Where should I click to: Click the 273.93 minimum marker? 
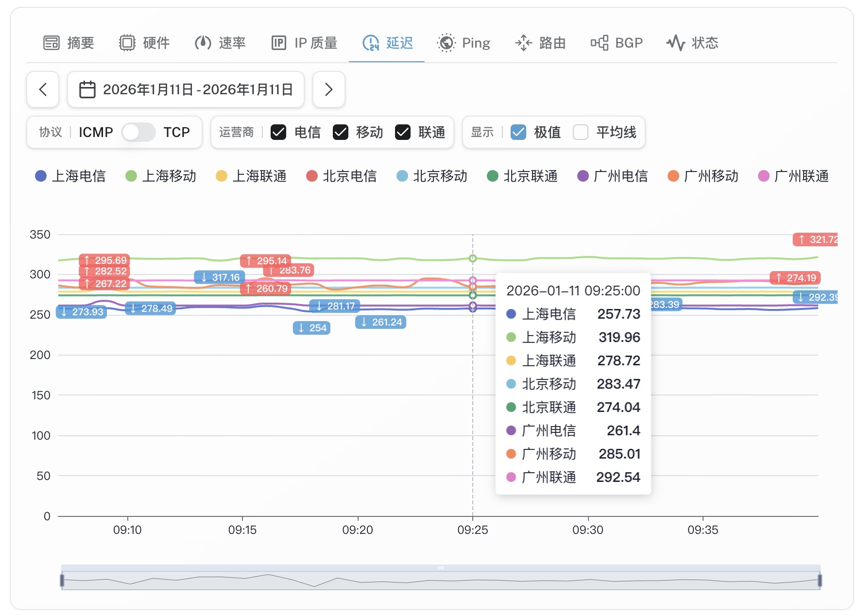coord(82,312)
